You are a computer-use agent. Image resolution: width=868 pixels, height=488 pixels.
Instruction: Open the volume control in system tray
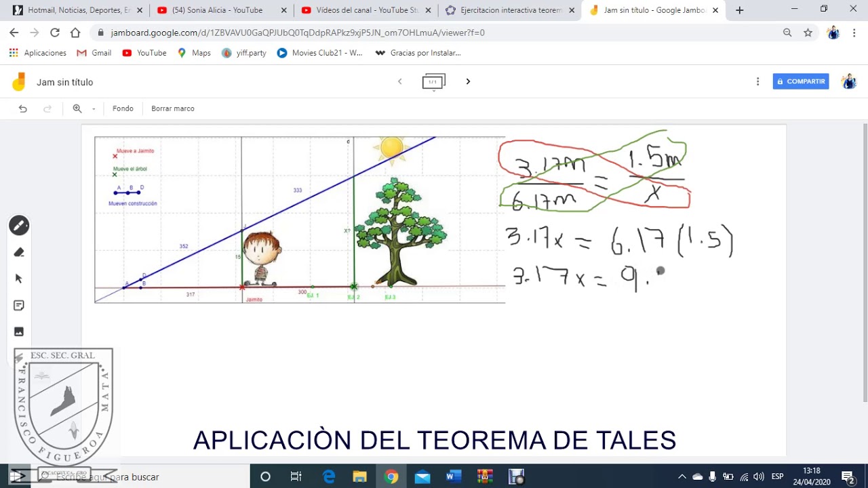[x=759, y=476]
